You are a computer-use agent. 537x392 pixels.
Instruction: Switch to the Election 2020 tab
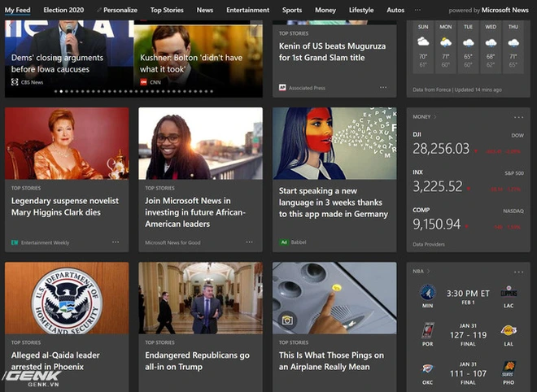[66, 11]
